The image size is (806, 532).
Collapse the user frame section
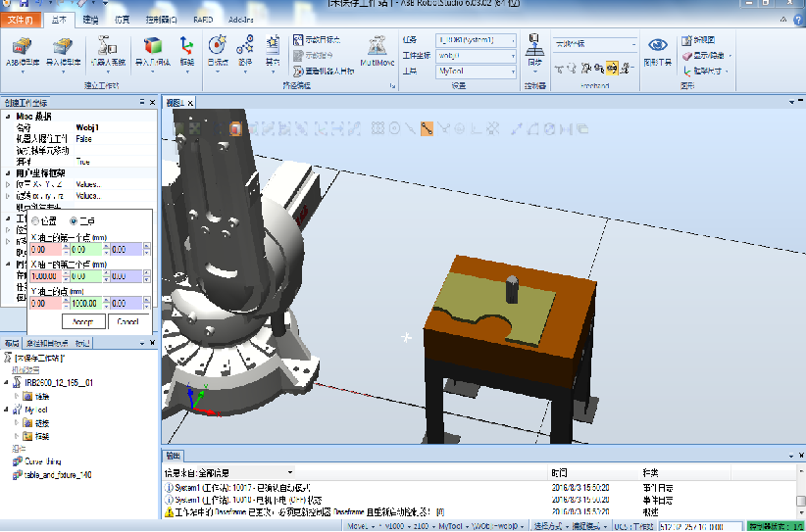click(x=8, y=173)
